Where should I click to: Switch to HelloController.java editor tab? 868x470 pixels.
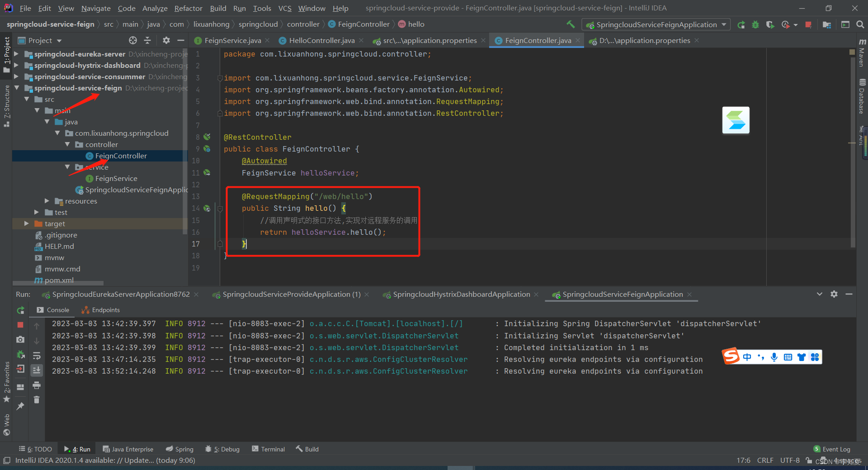tap(321, 40)
